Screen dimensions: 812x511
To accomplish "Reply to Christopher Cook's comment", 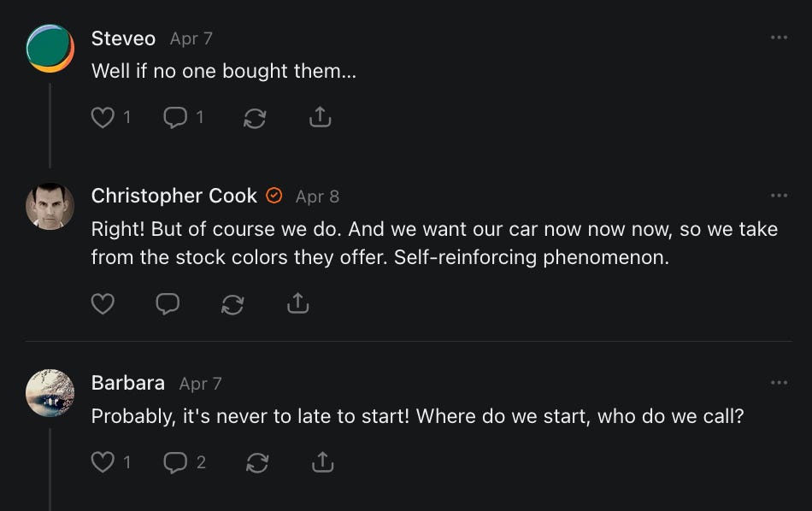I will [x=168, y=303].
